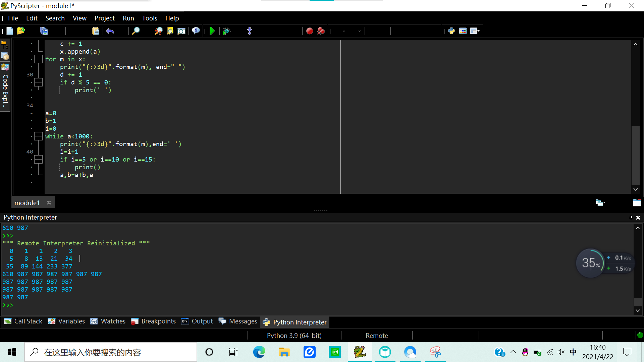Click the Windows taskbar search box

(x=111, y=352)
